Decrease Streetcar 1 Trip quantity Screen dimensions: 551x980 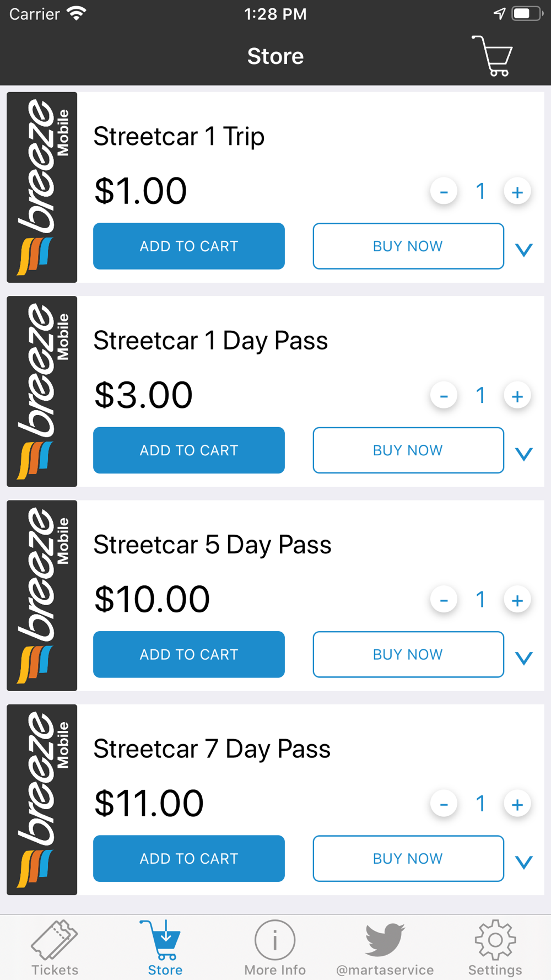(x=444, y=192)
